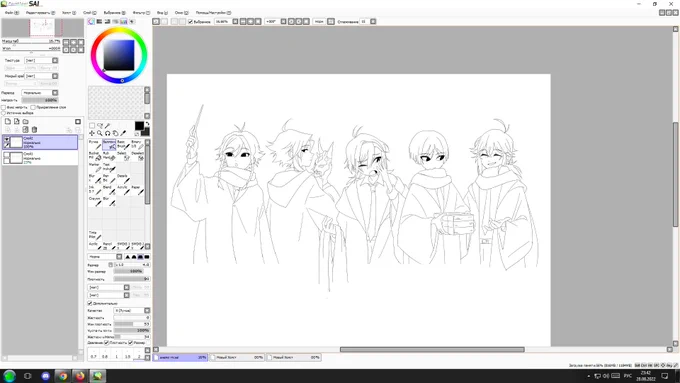Enable preserve opacity checkbox
The height and width of the screenshot is (383, 680).
click(x=3, y=107)
